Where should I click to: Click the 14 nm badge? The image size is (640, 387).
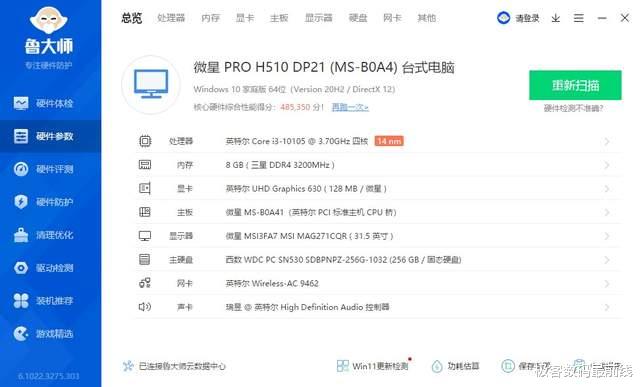(389, 141)
